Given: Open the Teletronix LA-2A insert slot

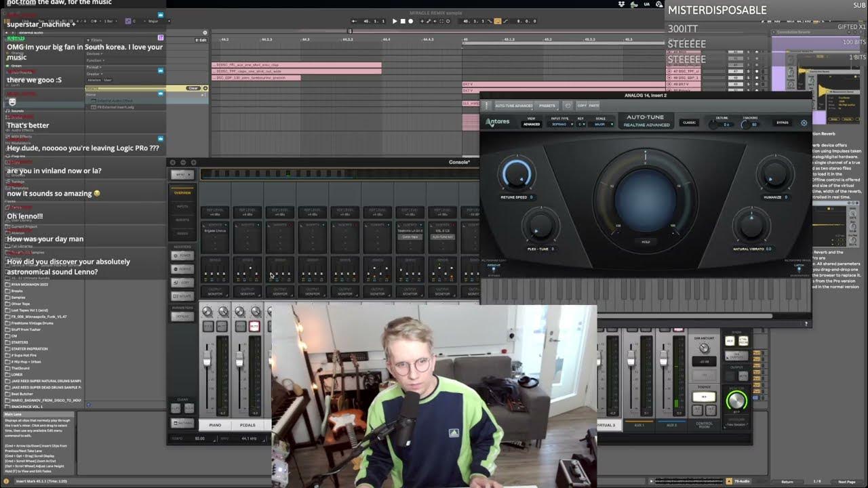Looking at the screenshot, I should pyautogui.click(x=410, y=231).
